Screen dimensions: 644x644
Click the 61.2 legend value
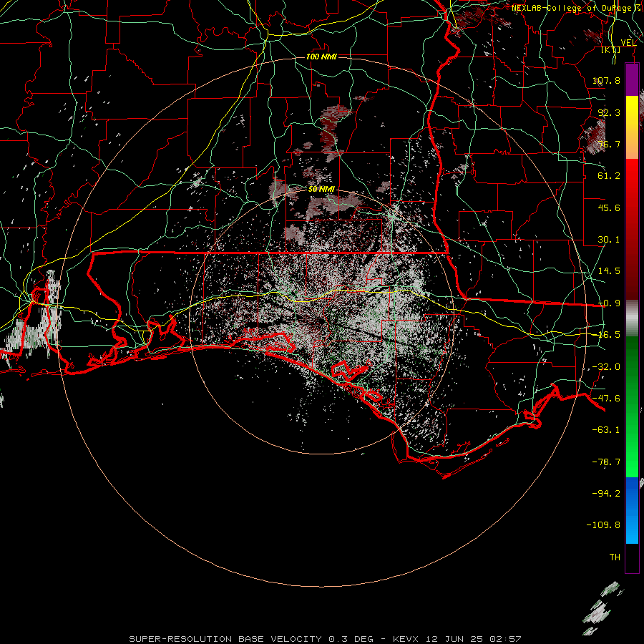click(609, 176)
